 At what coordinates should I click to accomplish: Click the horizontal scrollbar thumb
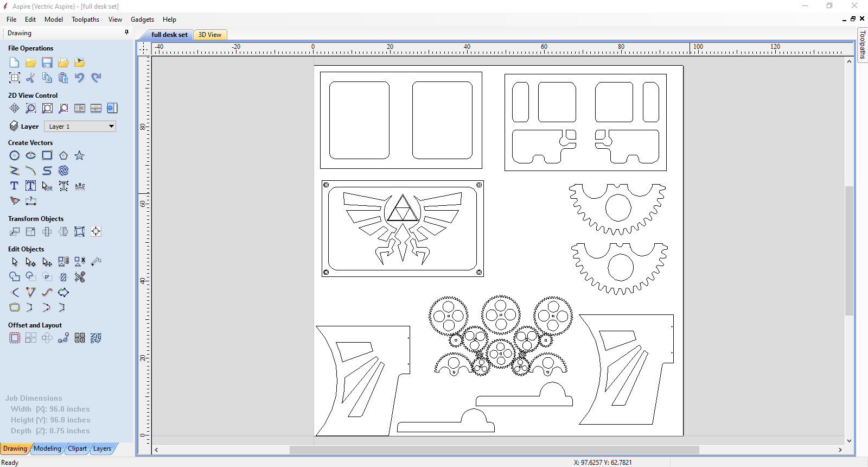point(494,450)
